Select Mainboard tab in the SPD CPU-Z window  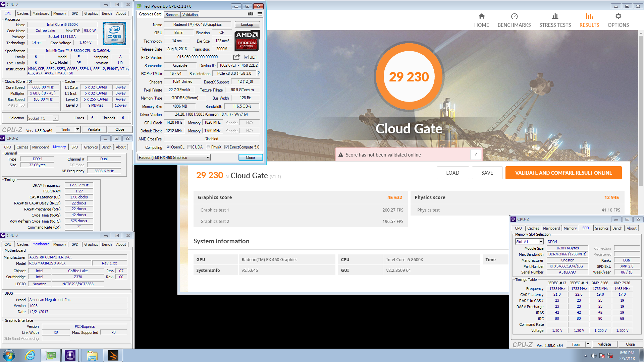(551, 228)
